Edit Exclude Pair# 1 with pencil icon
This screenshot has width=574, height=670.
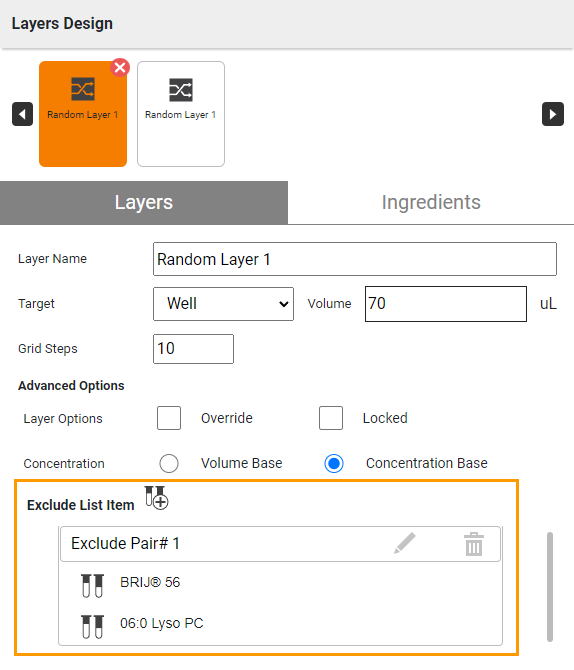(x=404, y=544)
